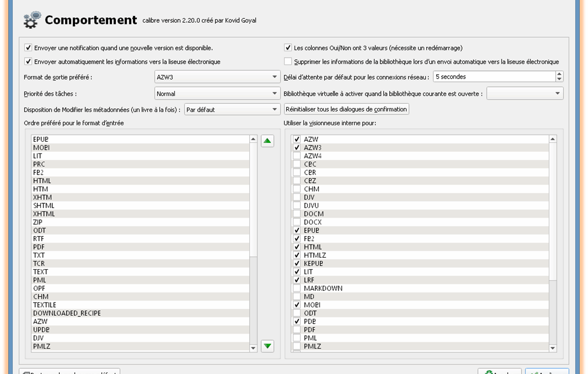Click viewer list scrollbar up arrow
Viewport: 588px width, 374px height.
coord(553,139)
